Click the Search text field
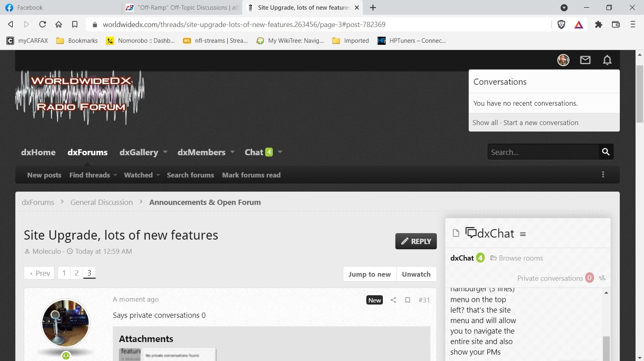This screenshot has width=644, height=361. point(542,152)
